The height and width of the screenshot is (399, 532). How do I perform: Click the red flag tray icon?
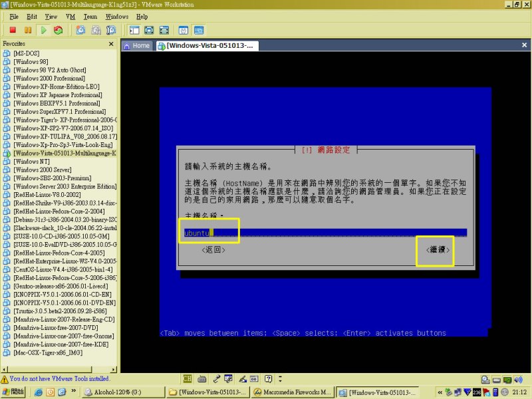[486, 392]
